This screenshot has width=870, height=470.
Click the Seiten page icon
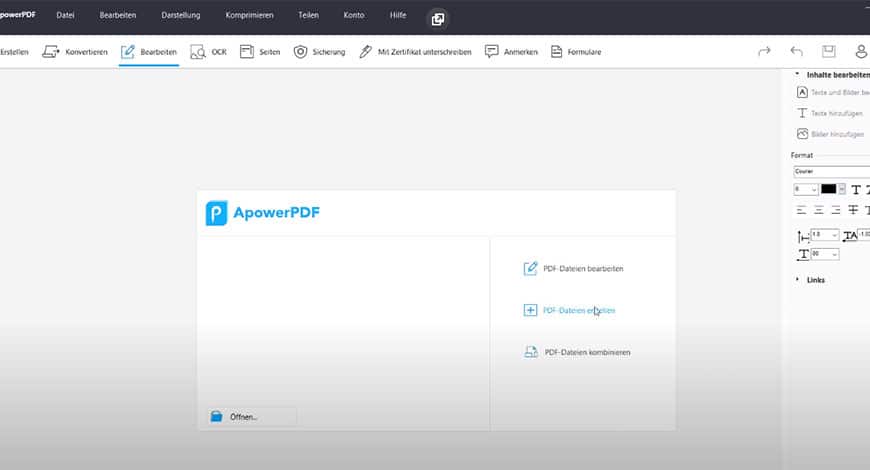point(246,52)
